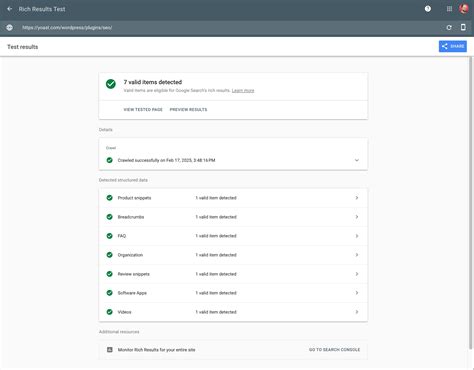The width and height of the screenshot is (474, 370).
Task: Switch device via smartphone icon
Action: tap(463, 27)
